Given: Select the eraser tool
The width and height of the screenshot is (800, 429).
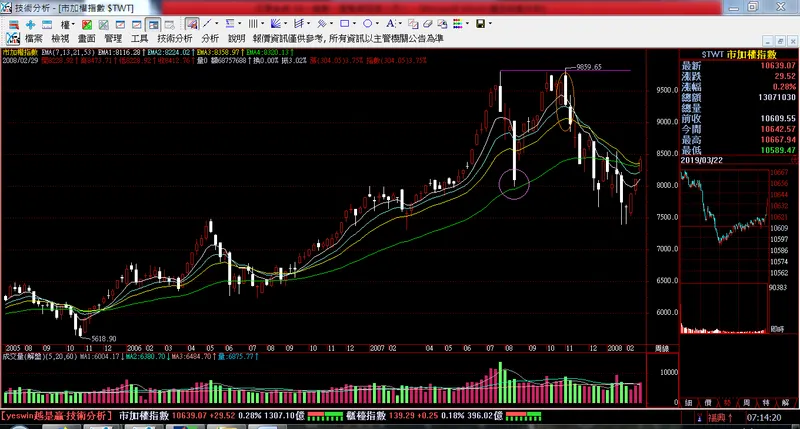Looking at the screenshot, I should 428,23.
